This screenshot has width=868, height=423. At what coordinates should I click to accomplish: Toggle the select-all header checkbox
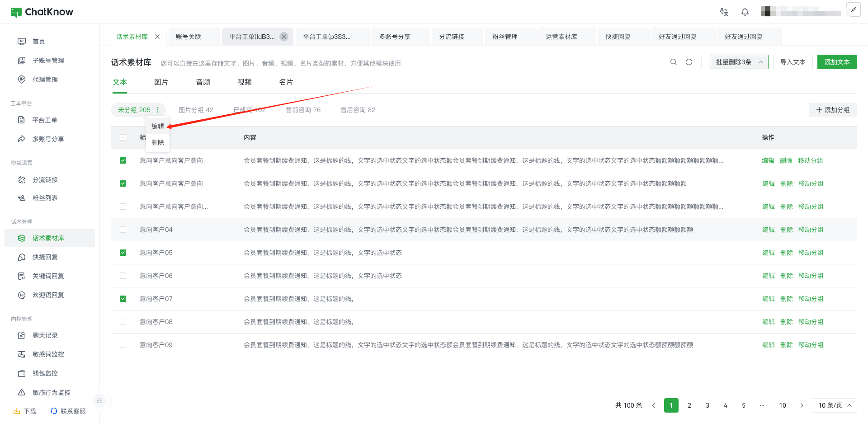pyautogui.click(x=123, y=137)
